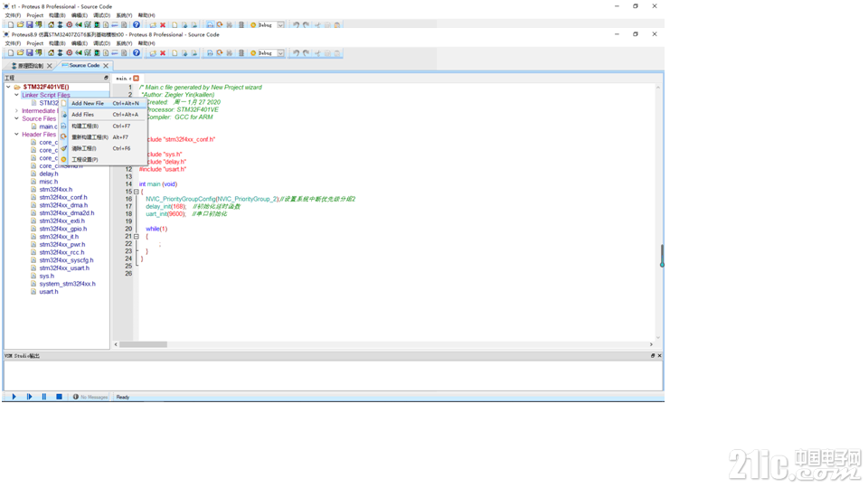Click Build Project icon in front window toolbar
Screen dimensions: 868x488
[x=210, y=53]
